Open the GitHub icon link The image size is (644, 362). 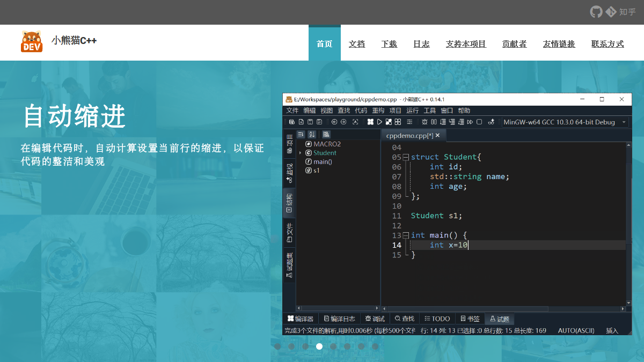point(596,12)
